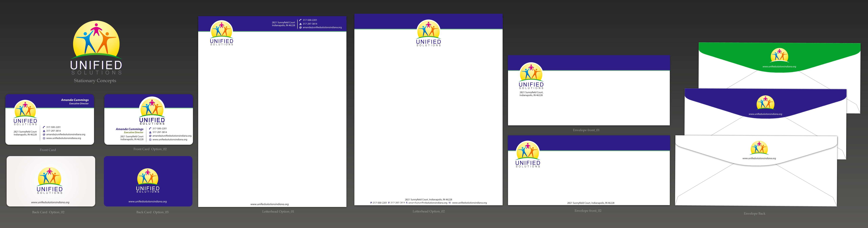868x228 pixels.
Task: Click the Amanda Cummings name on Front Card
Action: coord(75,100)
